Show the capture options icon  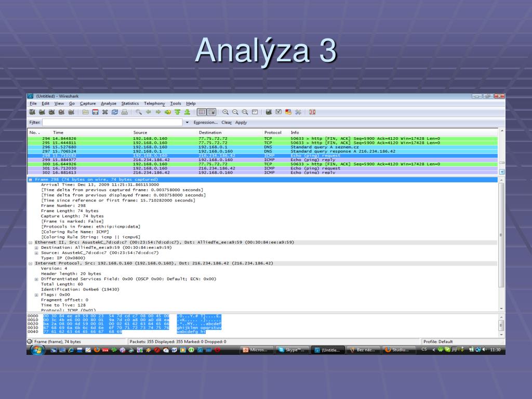(42, 112)
